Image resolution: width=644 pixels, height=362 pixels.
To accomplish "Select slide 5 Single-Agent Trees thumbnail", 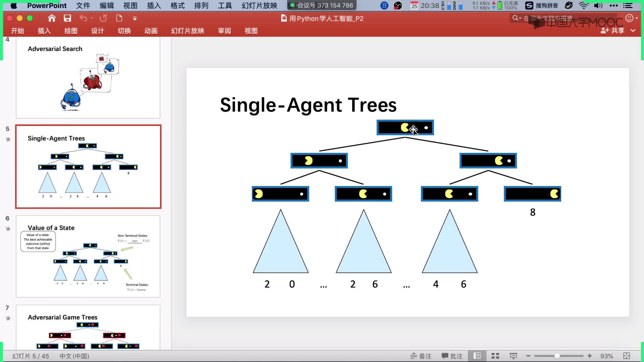I will coord(88,167).
